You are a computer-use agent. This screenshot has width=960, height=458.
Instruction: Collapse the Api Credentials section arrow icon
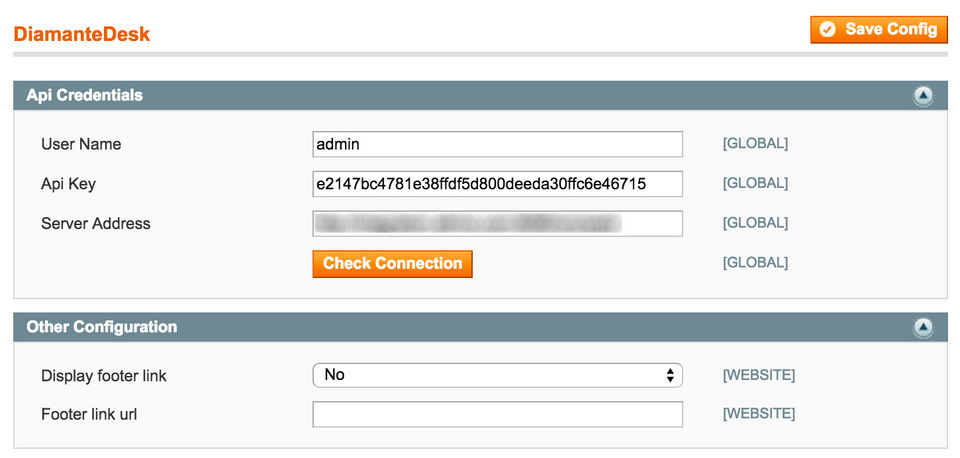[923, 96]
